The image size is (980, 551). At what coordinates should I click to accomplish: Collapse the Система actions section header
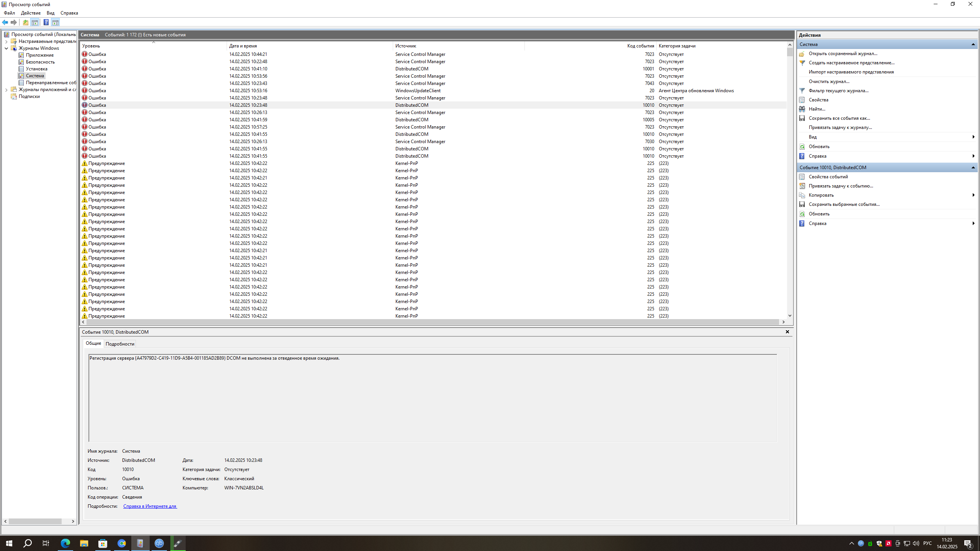pos(973,44)
